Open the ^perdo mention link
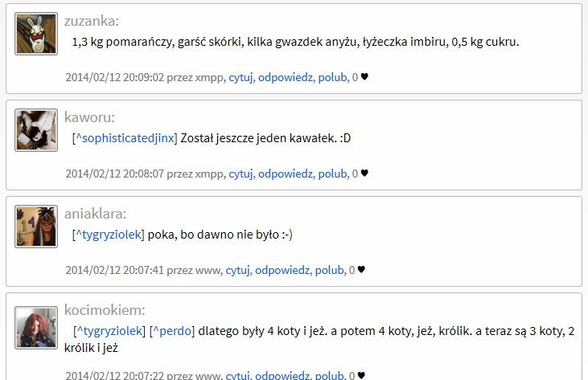This screenshot has width=588, height=380. (172, 331)
